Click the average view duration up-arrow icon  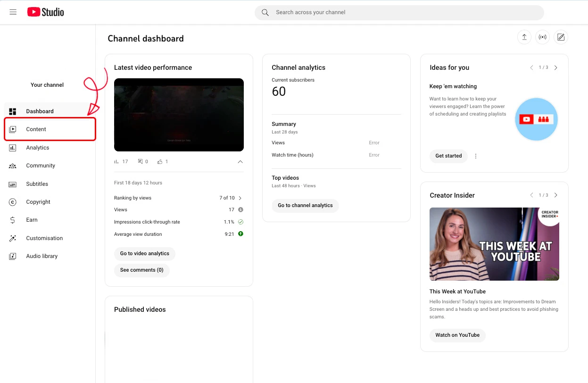pos(240,234)
